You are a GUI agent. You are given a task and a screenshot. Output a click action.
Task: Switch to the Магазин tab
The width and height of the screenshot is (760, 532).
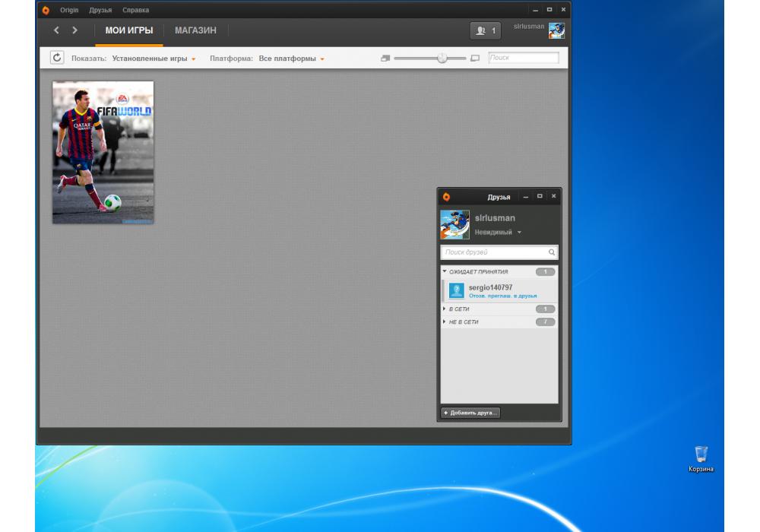(x=195, y=30)
